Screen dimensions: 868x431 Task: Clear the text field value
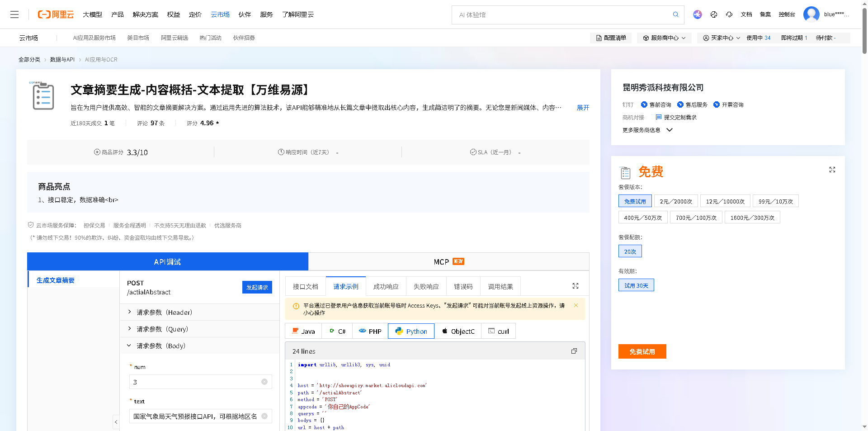pyautogui.click(x=264, y=416)
